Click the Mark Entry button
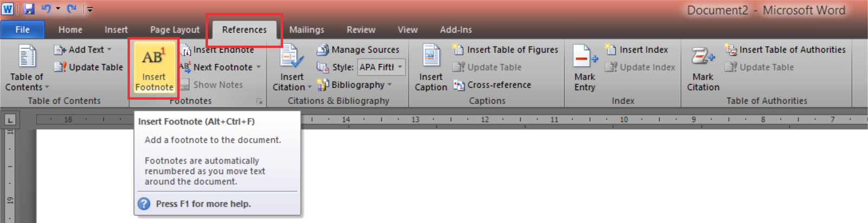This screenshot has height=223, width=868. (585, 67)
